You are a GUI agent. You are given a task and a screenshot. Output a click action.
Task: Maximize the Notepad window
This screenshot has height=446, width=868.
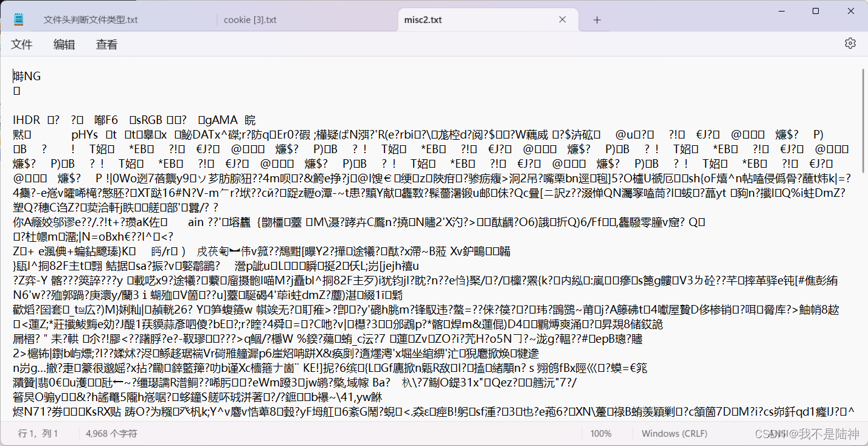(x=815, y=10)
